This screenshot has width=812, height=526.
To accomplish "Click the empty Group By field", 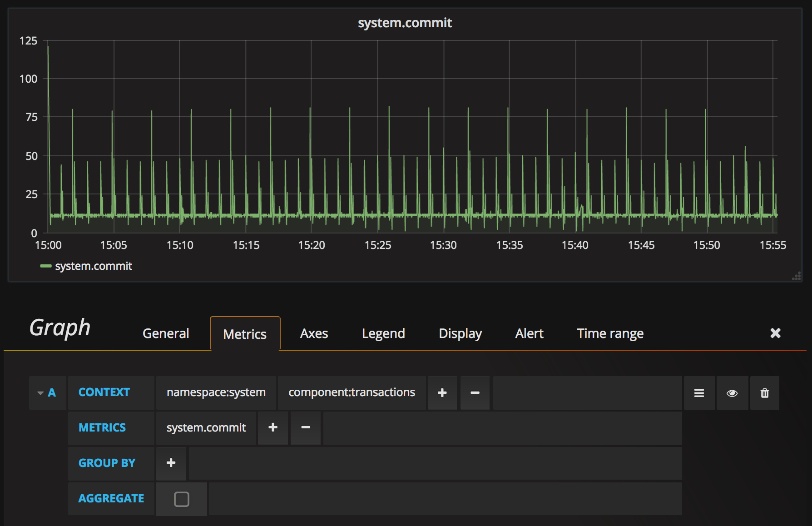I will [436, 463].
